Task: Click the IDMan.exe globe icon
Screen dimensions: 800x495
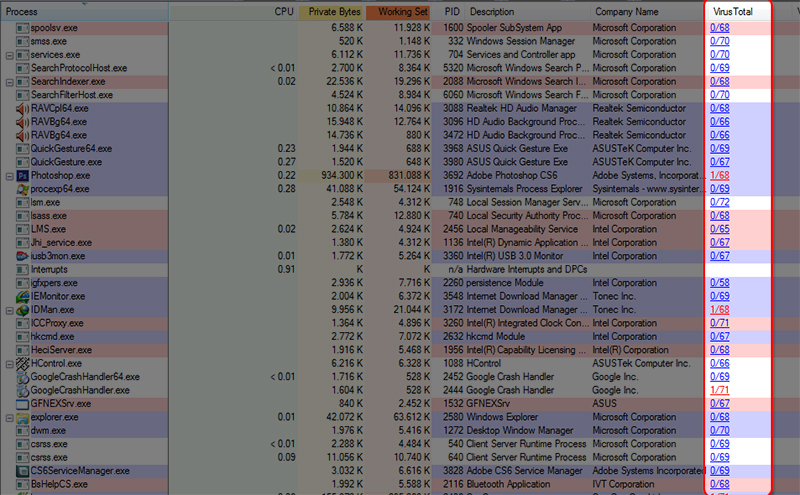Action: tap(22, 310)
